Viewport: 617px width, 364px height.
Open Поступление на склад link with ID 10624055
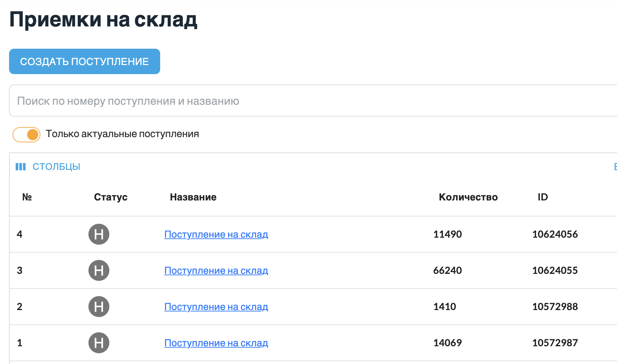click(x=216, y=271)
